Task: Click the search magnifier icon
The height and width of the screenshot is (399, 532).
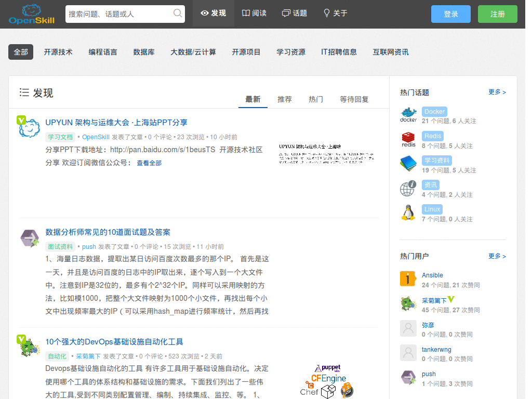Action: point(178,14)
